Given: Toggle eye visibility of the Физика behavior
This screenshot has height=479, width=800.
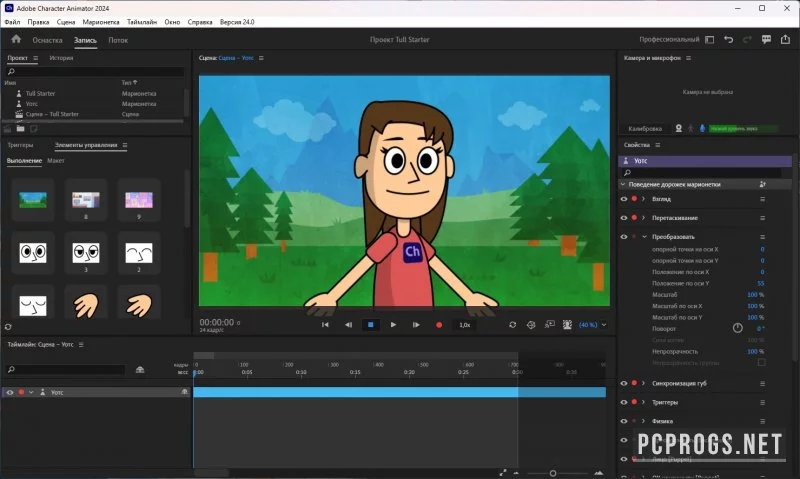Looking at the screenshot, I should [x=623, y=421].
